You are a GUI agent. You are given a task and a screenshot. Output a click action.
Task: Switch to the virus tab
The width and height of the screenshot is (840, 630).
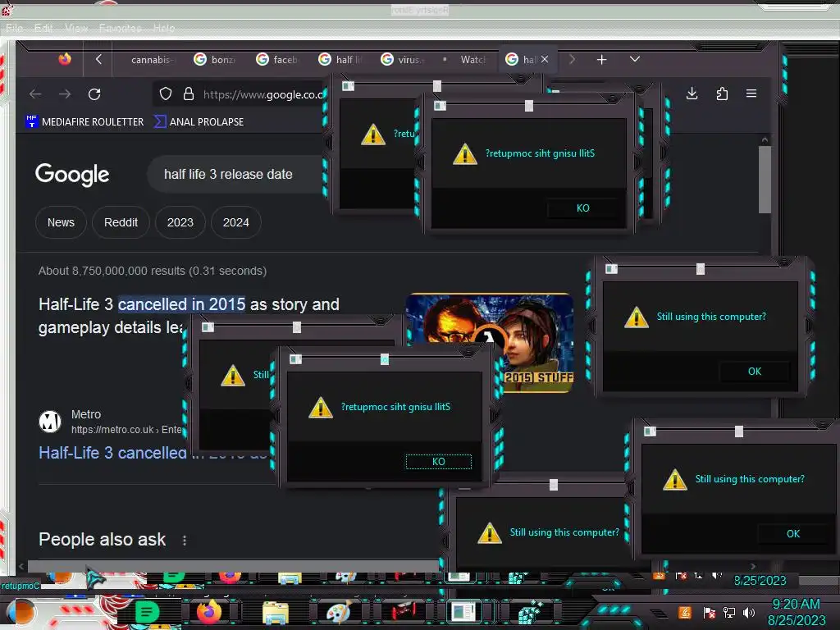click(402, 59)
